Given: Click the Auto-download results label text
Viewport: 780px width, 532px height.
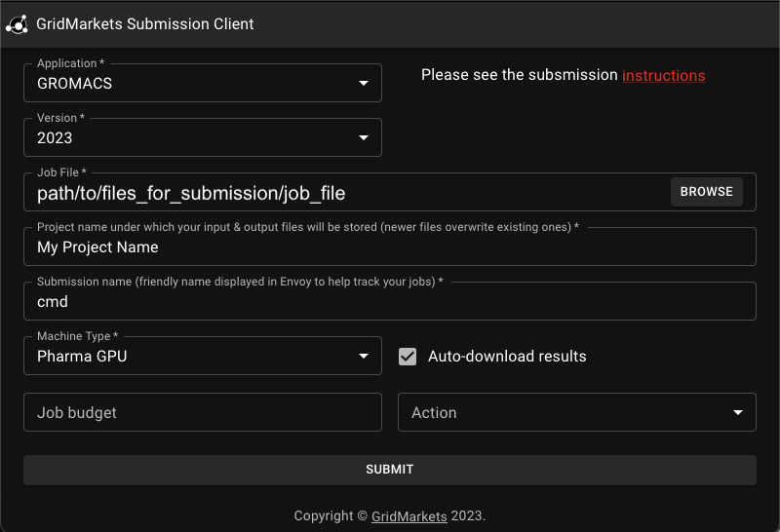Looking at the screenshot, I should pos(507,357).
